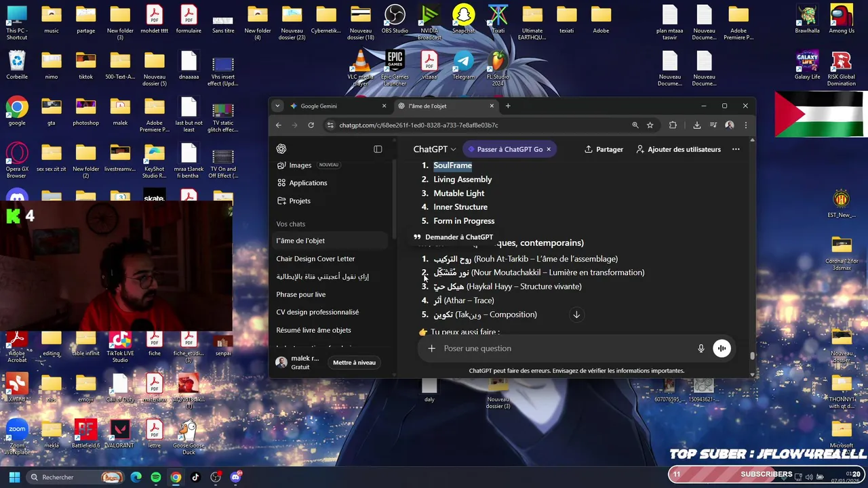Click Ajouter des utilisateurs
Image resolution: width=868 pixels, height=488 pixels.
point(678,149)
